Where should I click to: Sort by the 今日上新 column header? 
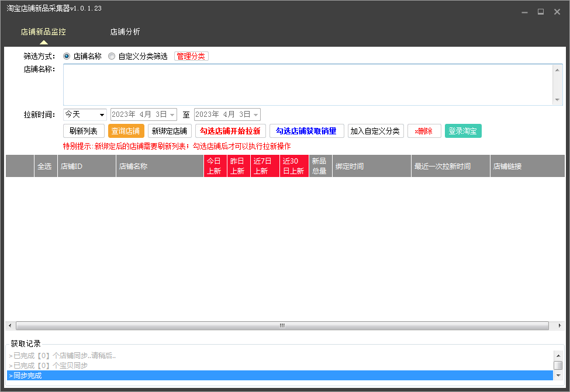click(215, 166)
